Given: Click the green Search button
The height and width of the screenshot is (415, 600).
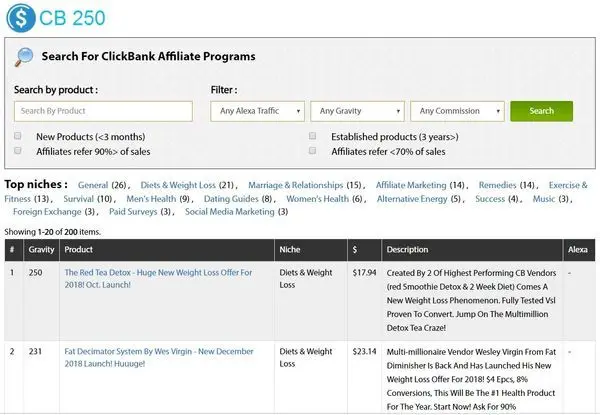Looking at the screenshot, I should click(x=541, y=111).
